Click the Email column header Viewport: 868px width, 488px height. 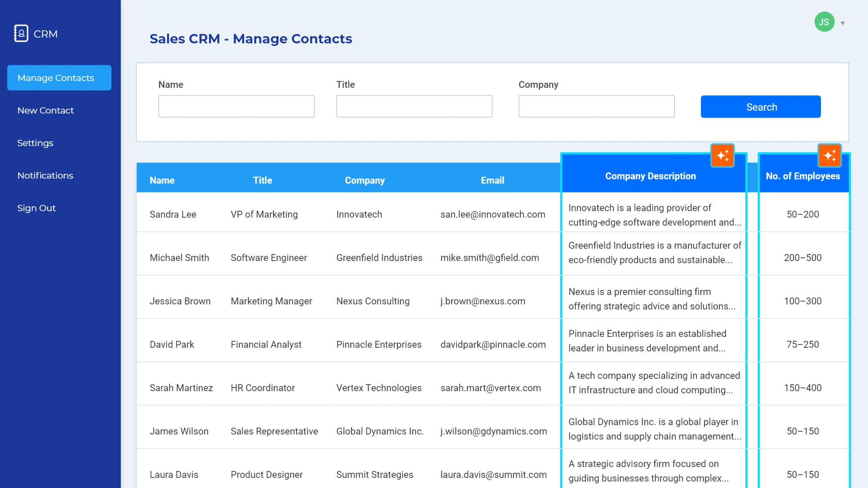click(x=492, y=180)
